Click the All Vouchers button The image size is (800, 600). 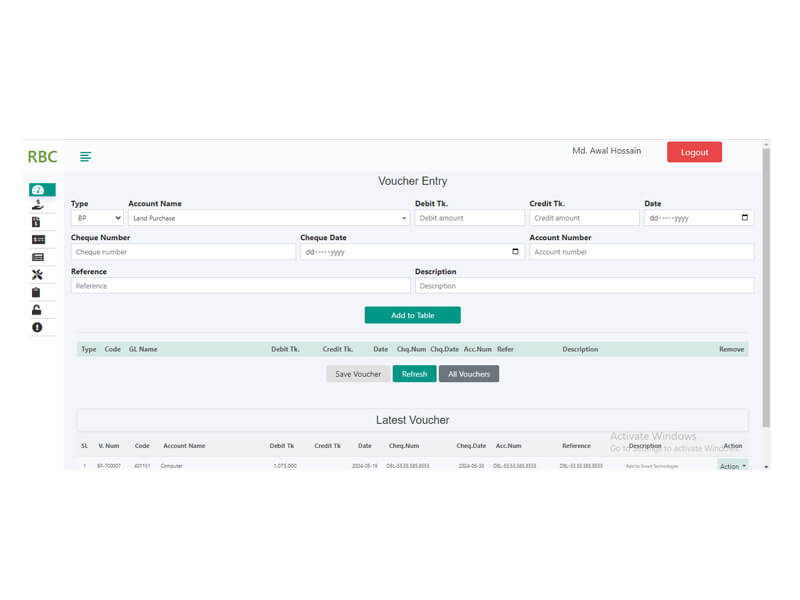tap(468, 374)
